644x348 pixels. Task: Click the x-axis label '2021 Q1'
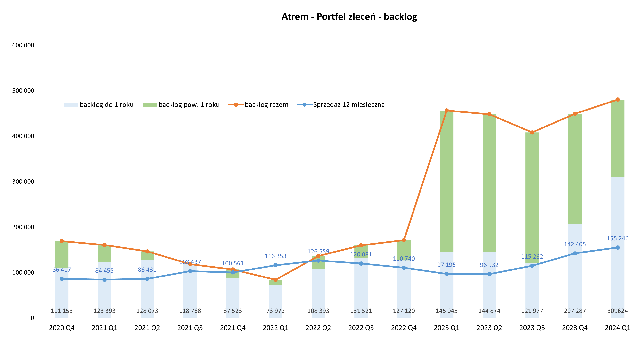click(105, 328)
